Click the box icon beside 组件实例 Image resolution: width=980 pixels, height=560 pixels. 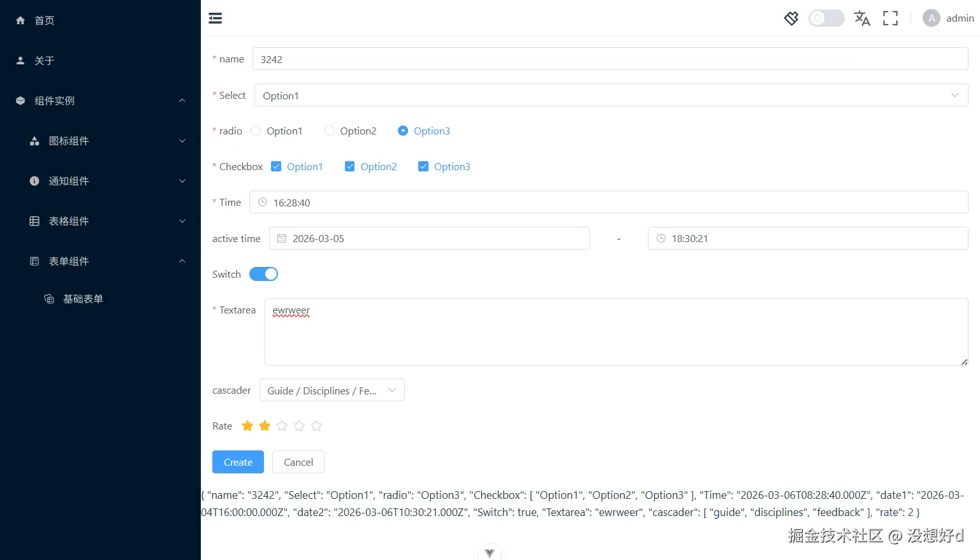[x=20, y=101]
